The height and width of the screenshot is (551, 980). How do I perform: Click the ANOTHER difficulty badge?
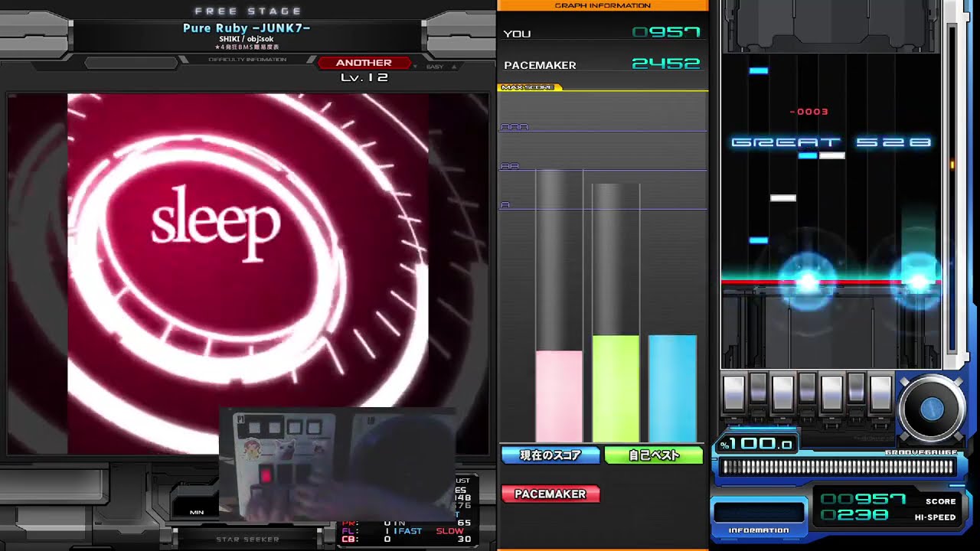coord(364,63)
